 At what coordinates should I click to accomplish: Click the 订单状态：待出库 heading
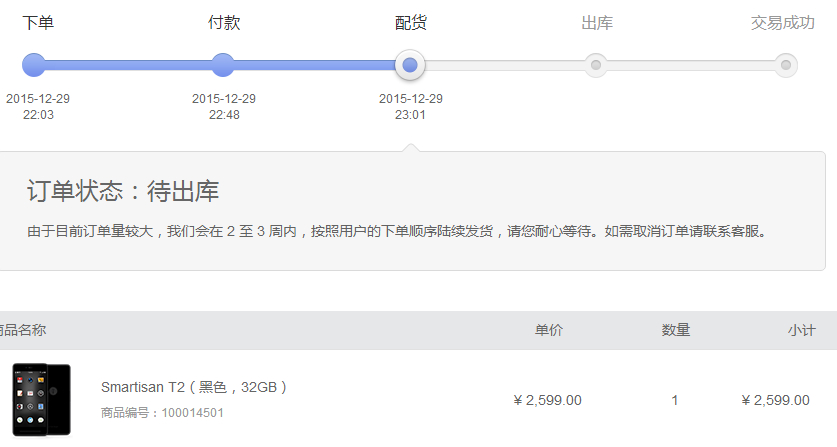pyautogui.click(x=123, y=191)
